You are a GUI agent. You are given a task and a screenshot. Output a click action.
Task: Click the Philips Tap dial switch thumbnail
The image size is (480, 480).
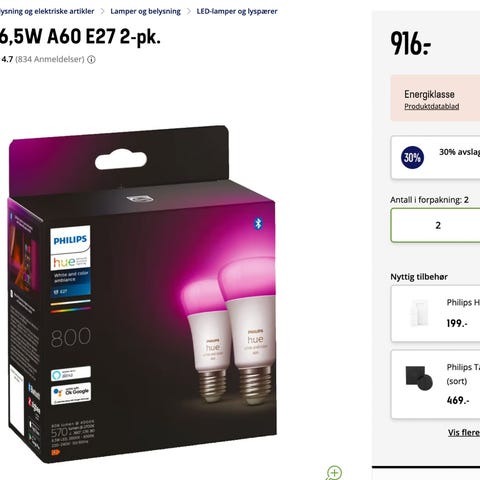click(x=419, y=378)
